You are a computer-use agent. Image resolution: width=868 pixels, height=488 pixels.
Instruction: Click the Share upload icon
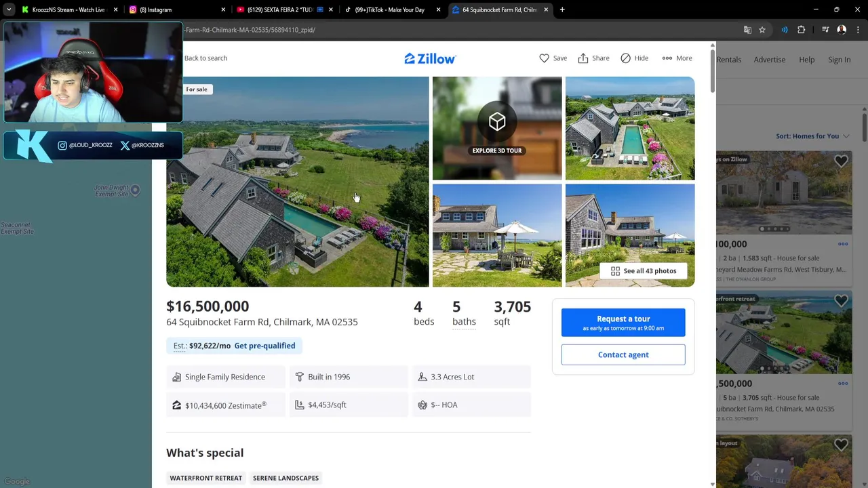tap(583, 58)
